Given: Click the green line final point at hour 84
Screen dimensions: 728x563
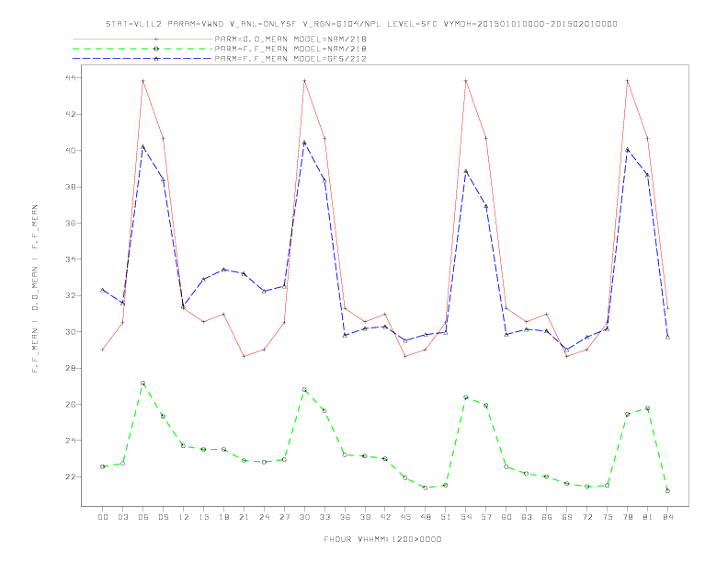Looking at the screenshot, I should click(667, 491).
